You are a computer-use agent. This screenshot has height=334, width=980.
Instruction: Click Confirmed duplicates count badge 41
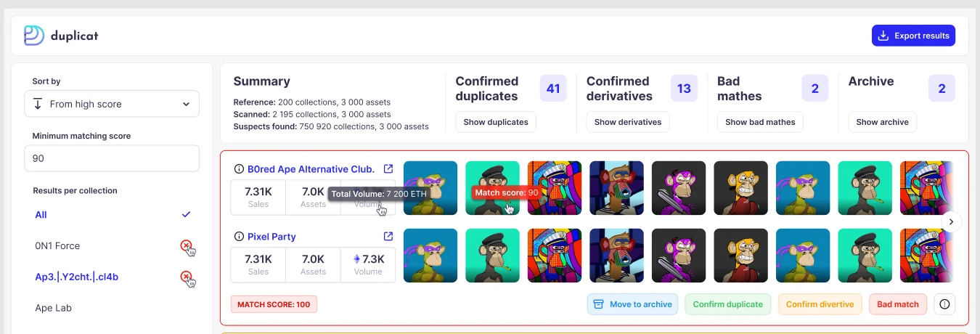[553, 89]
